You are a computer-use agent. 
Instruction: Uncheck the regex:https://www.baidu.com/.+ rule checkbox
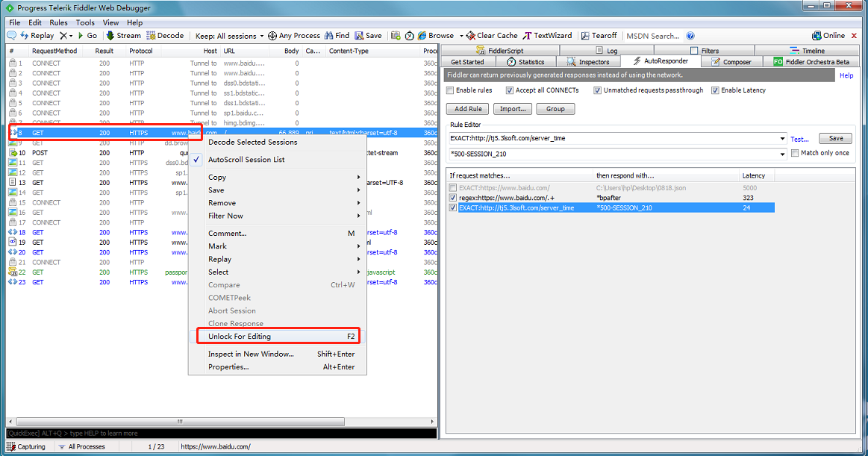click(x=453, y=198)
